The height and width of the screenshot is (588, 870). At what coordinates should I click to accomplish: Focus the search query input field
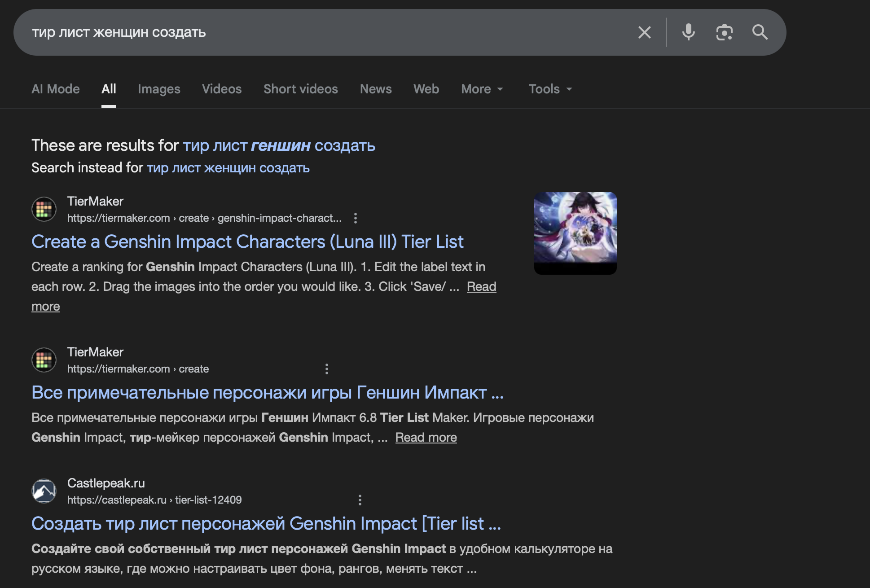[314, 32]
